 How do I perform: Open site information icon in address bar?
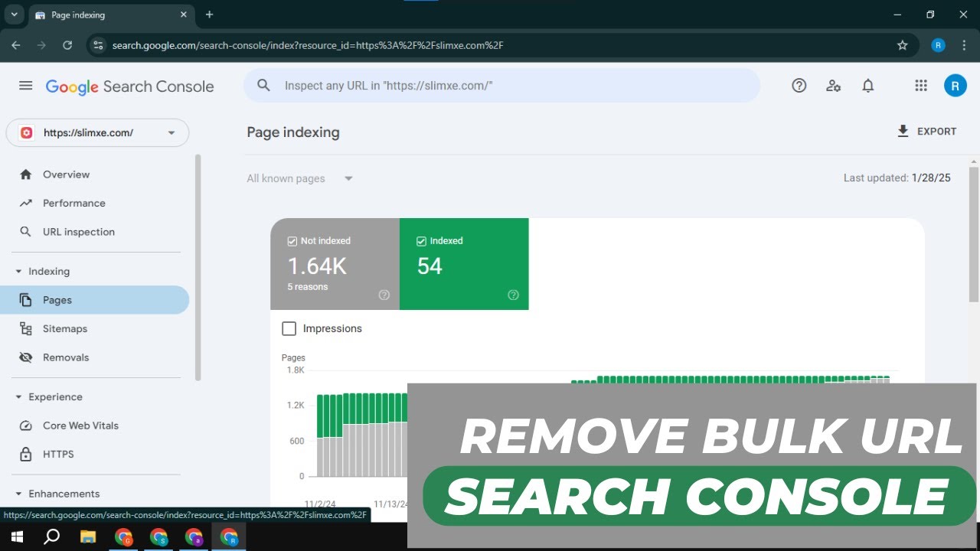(x=97, y=45)
